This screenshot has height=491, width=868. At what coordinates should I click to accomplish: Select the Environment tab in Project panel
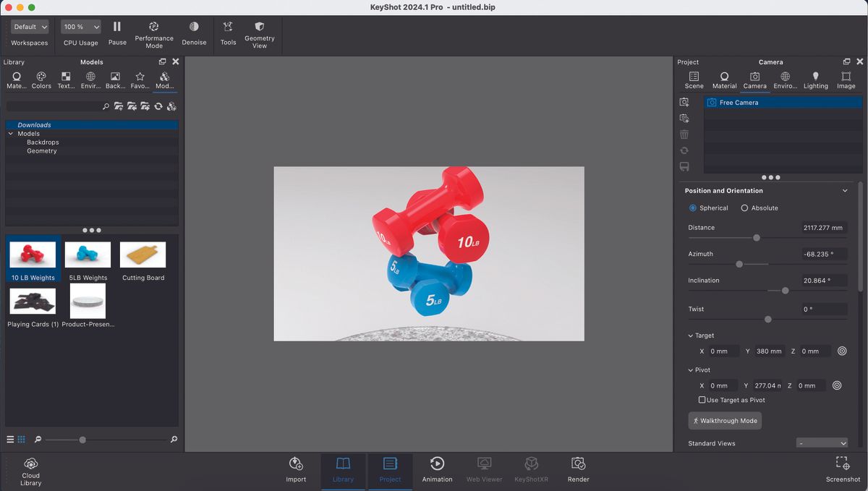point(785,80)
